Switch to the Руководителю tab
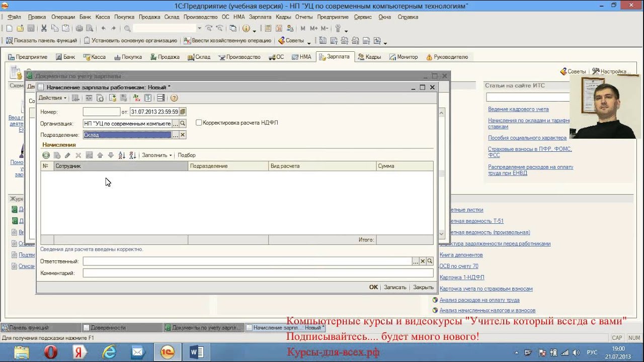644x362 pixels. (x=447, y=57)
